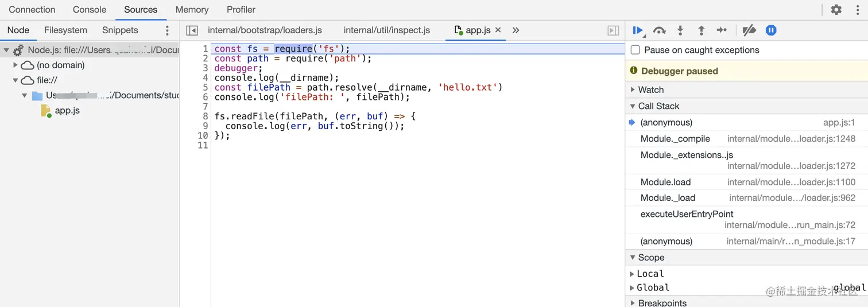Collapse the Scope section
Screen dimensions: 868x307
click(x=746, y=258)
